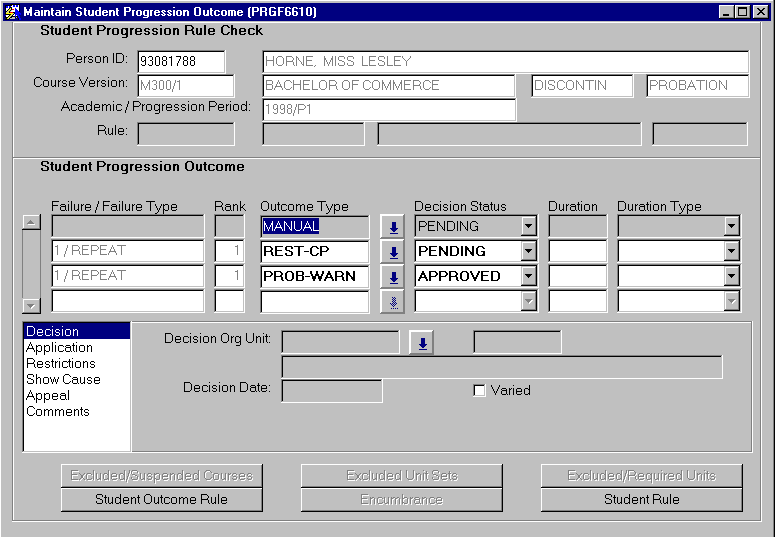This screenshot has width=775, height=537.
Task: Switch to Show Cause section
Action: (63, 379)
